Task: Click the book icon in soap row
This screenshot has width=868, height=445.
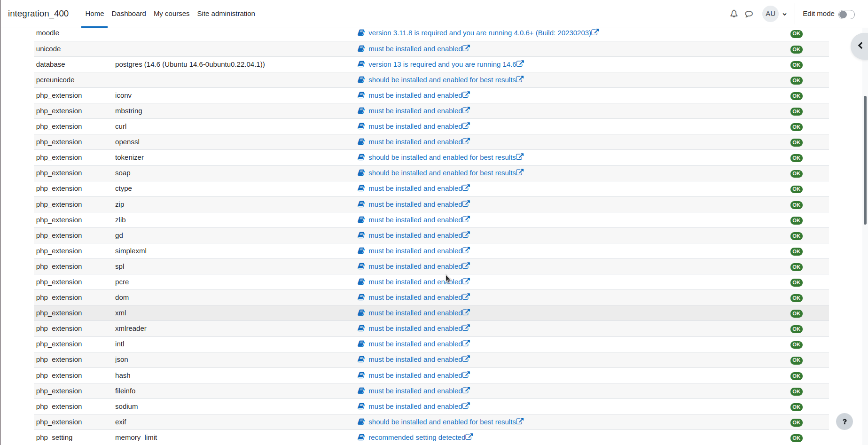Action: 361,172
